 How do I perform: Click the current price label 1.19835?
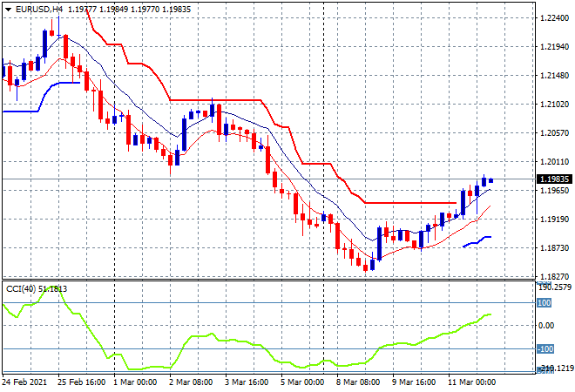point(554,179)
